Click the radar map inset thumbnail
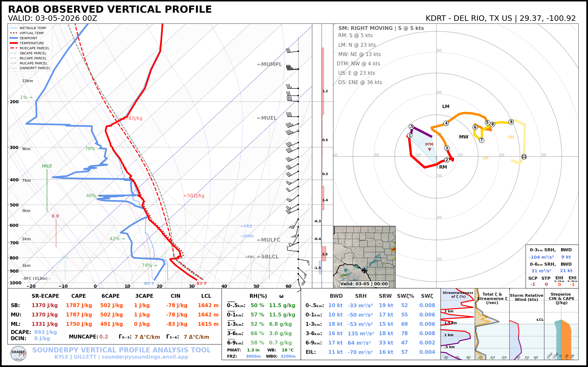This screenshot has width=588, height=367. pos(364,257)
